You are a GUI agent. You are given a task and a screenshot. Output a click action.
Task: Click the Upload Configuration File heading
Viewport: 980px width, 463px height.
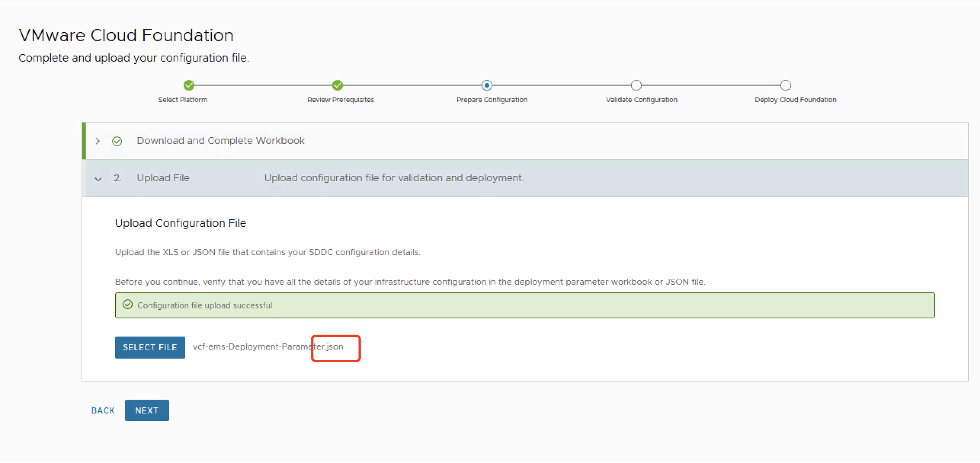click(180, 223)
